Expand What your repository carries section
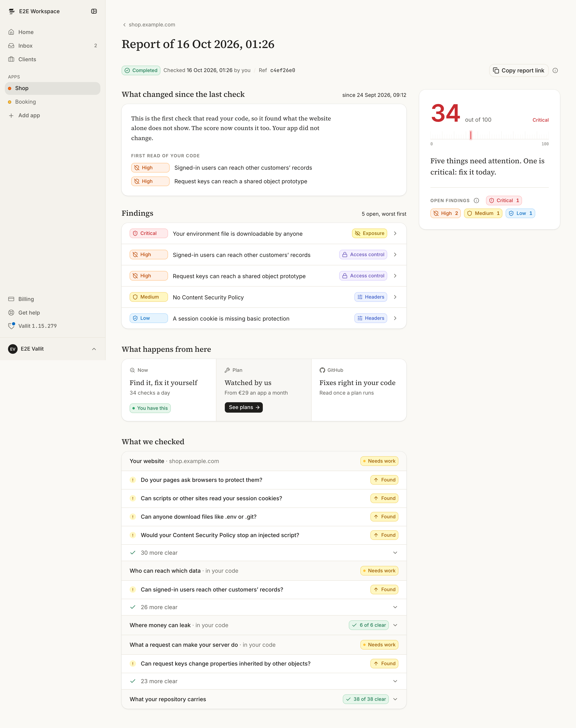576x728 pixels. [264, 699]
